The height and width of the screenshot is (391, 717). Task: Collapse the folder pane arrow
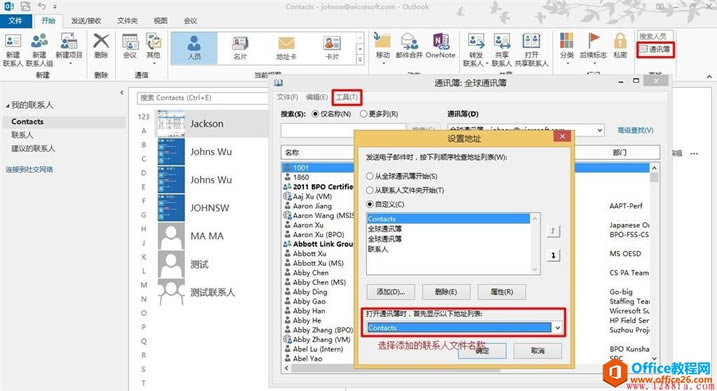click(122, 92)
